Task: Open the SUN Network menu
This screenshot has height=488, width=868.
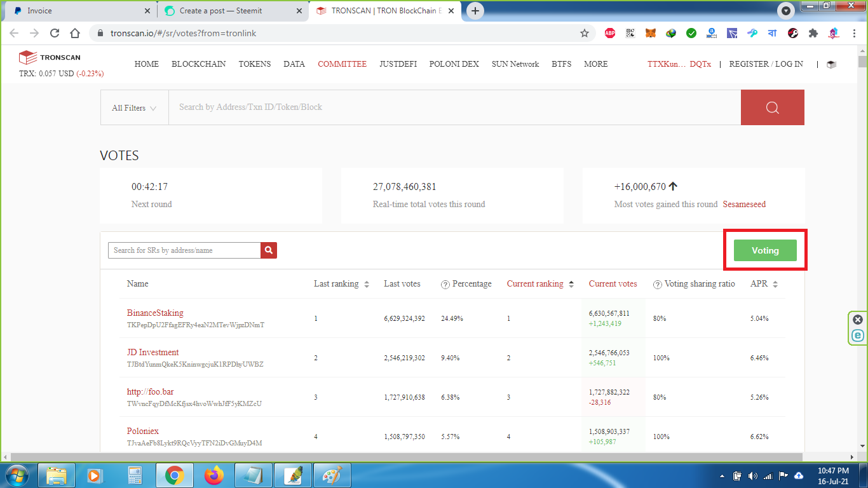Action: click(515, 64)
